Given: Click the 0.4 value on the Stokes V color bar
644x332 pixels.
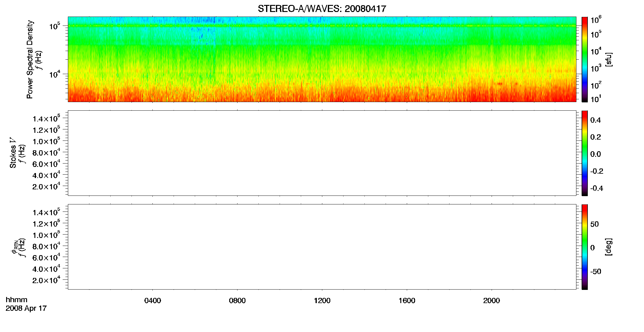Looking at the screenshot, I should [595, 120].
